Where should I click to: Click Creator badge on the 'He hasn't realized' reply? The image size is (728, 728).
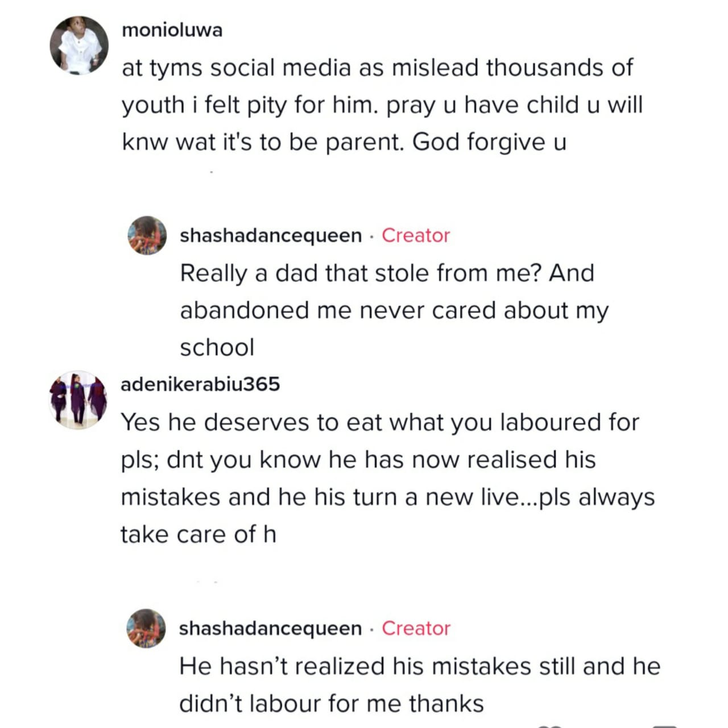click(x=415, y=628)
